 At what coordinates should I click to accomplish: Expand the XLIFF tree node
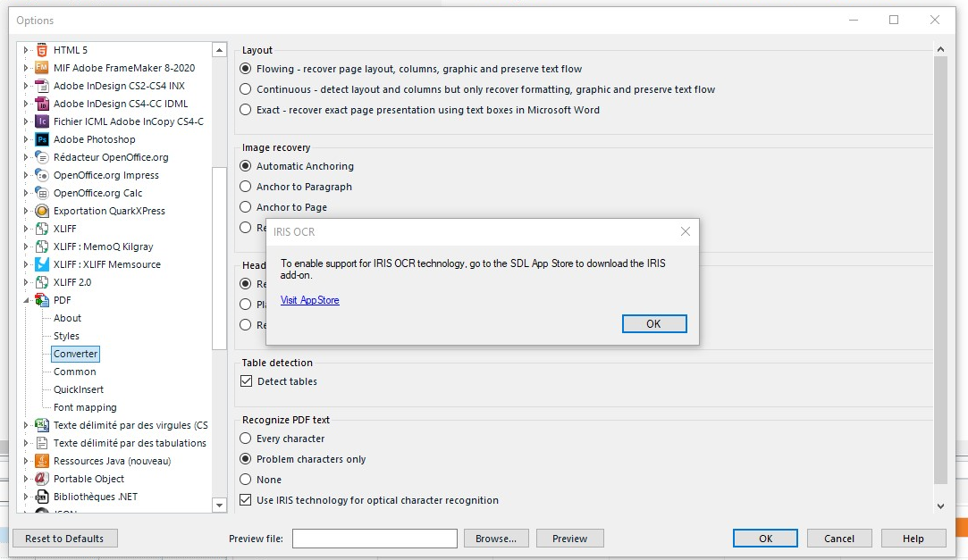pos(26,229)
